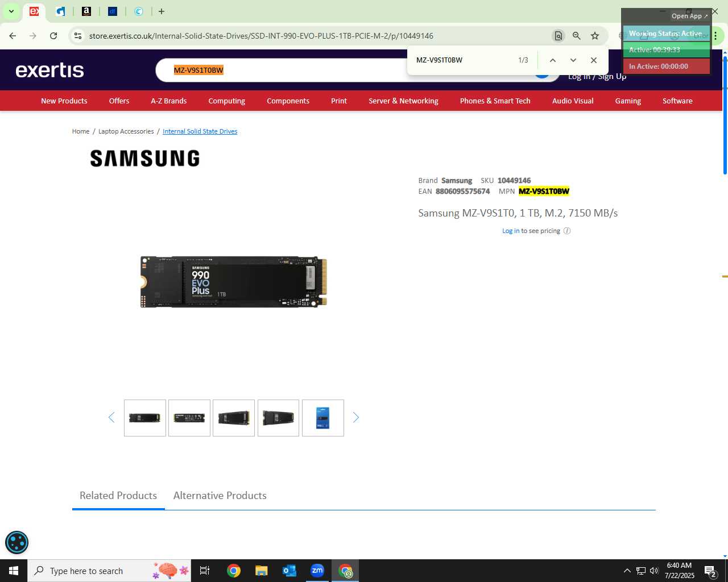Click the pricing info icon

(566, 231)
